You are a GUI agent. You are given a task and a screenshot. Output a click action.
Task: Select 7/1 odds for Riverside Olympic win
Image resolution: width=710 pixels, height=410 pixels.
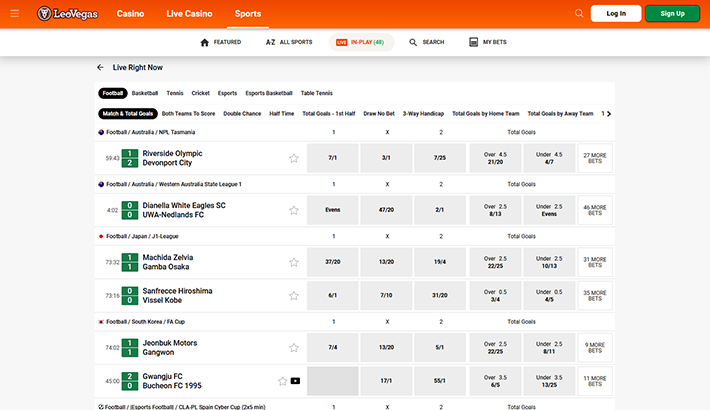click(332, 158)
